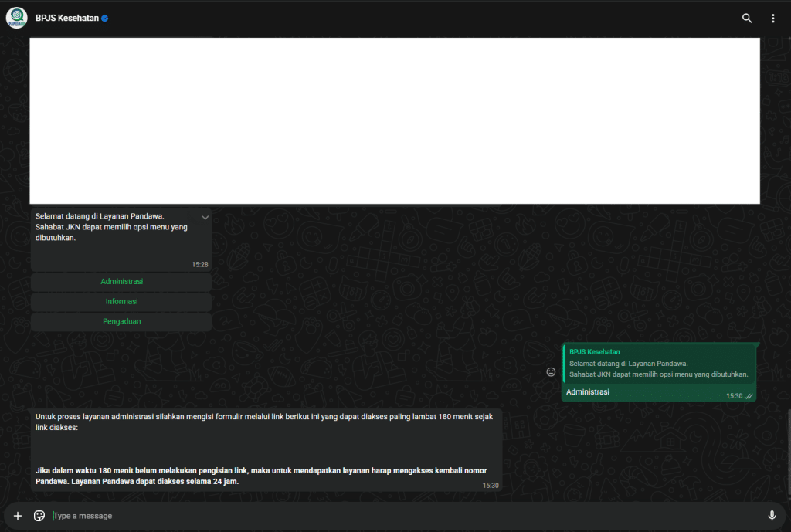Expand the welcome message options chevron
This screenshot has width=791, height=532.
(x=205, y=218)
